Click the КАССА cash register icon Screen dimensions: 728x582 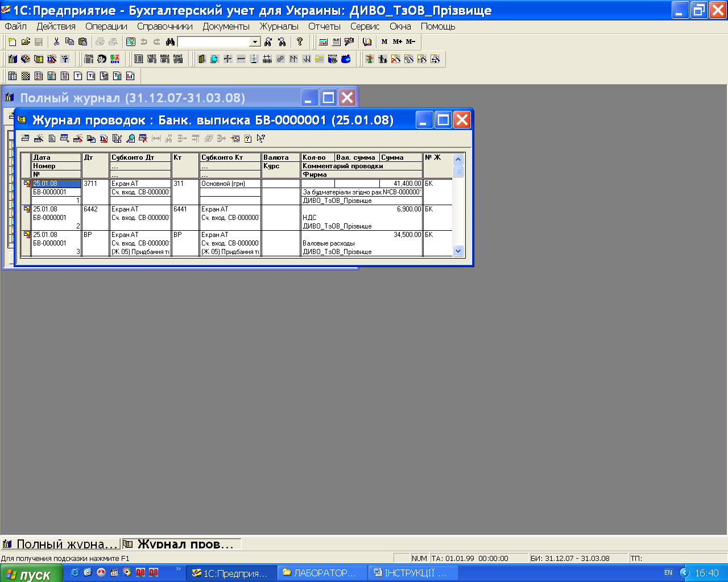[333, 59]
